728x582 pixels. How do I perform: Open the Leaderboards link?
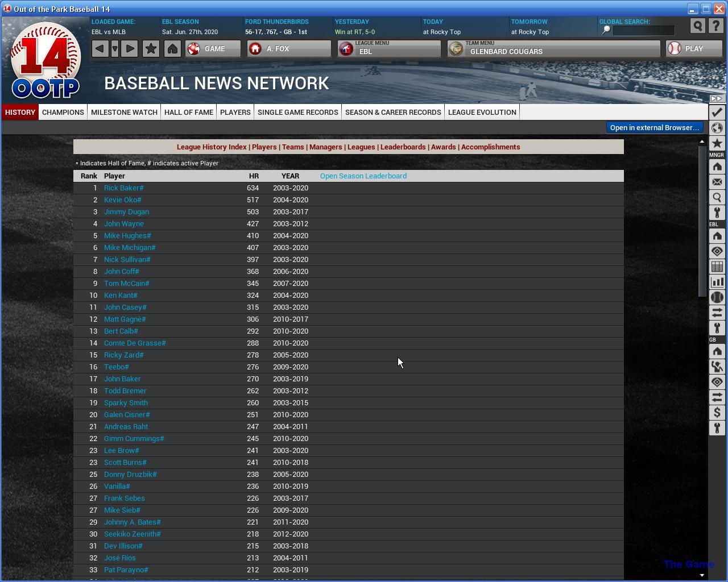pos(403,147)
